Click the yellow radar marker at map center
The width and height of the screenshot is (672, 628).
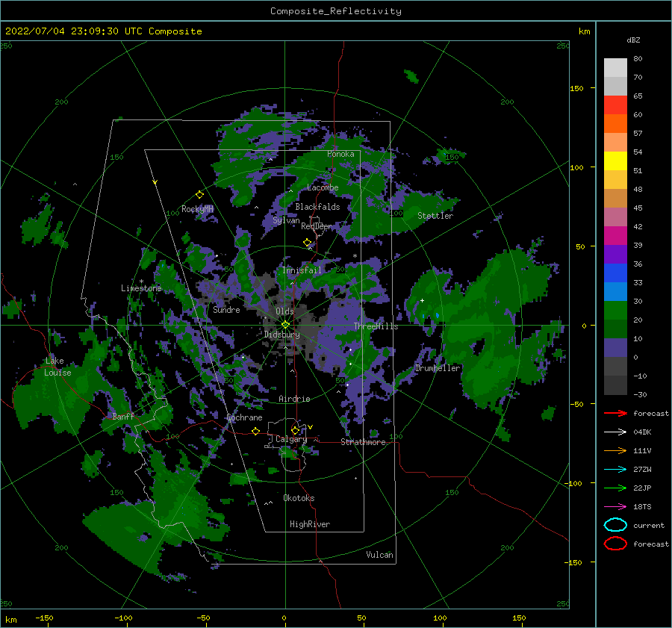click(x=285, y=325)
